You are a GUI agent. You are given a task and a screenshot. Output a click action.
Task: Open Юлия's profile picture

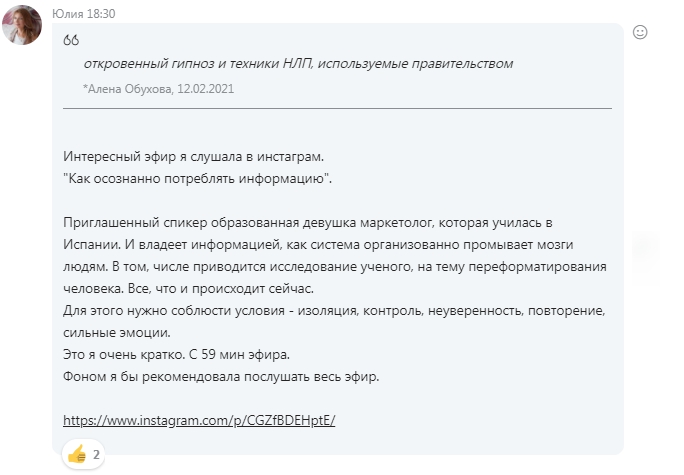pyautogui.click(x=22, y=25)
